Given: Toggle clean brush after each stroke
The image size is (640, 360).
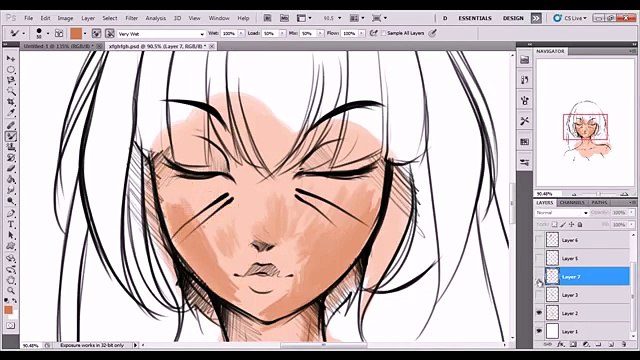Looking at the screenshot, I should click(110, 33).
